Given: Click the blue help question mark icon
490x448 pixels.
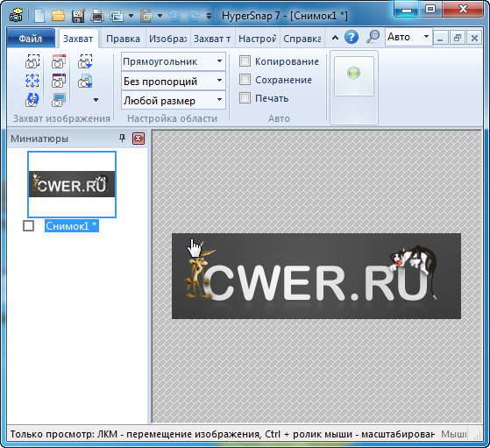Looking at the screenshot, I should point(352,37).
